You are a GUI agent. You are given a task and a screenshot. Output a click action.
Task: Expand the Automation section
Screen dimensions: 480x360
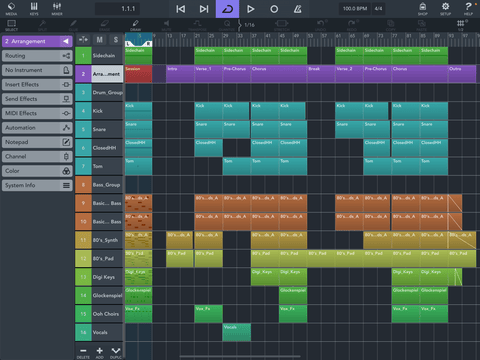[37, 128]
